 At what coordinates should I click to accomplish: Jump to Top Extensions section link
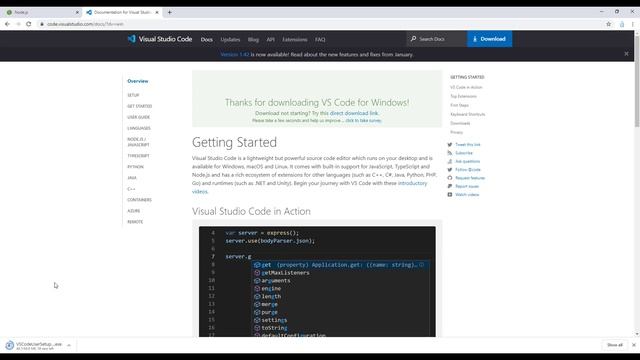(463, 96)
